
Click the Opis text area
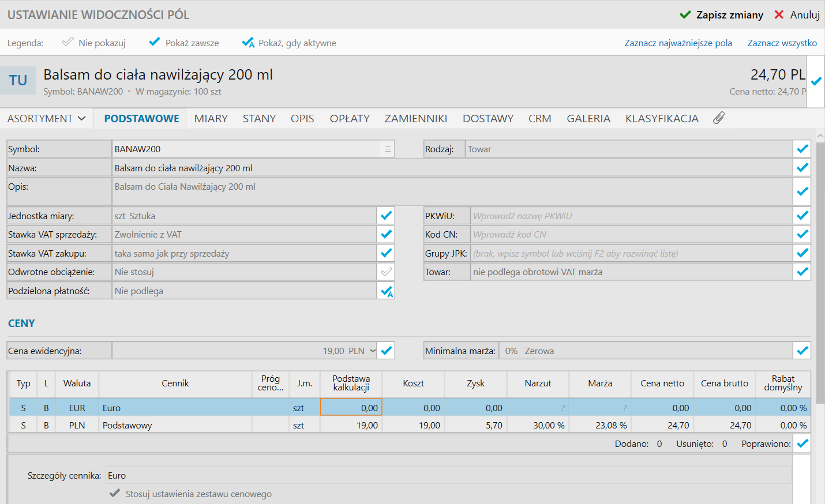(452, 191)
